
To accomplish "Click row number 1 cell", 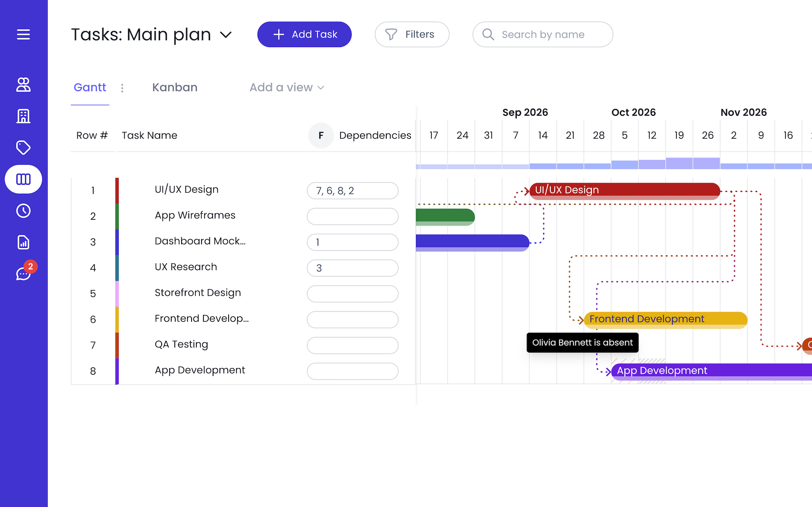I will (93, 191).
